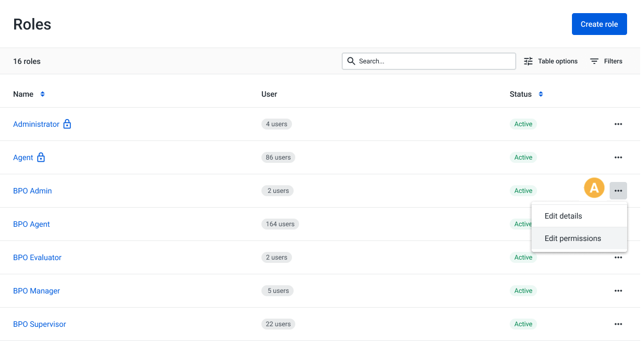Click the magnifying glass search icon

[x=351, y=61]
